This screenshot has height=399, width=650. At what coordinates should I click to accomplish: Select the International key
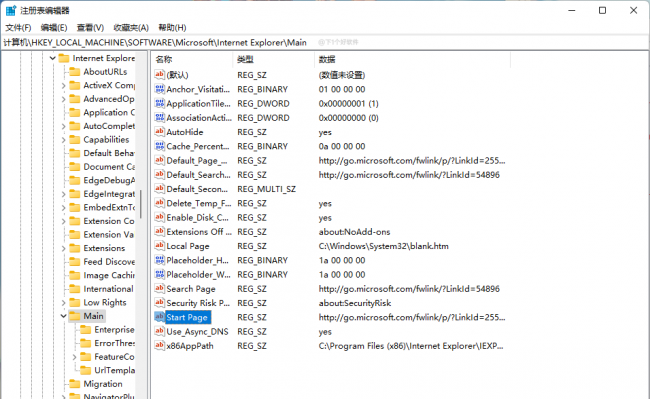(109, 289)
